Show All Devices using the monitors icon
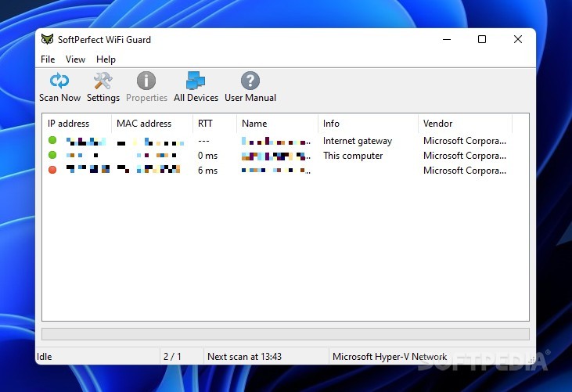The image size is (572, 392). (x=196, y=81)
